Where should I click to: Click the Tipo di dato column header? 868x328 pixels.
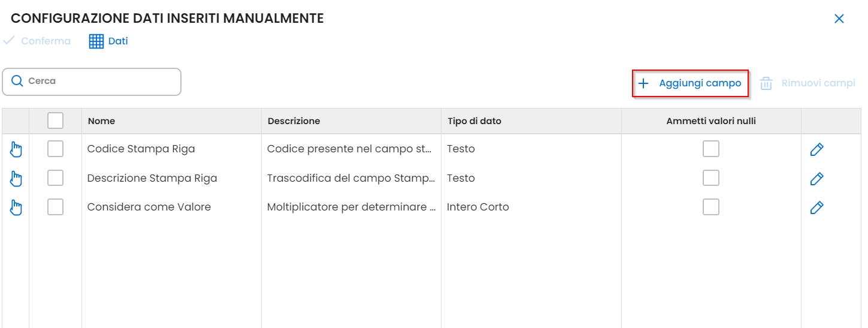click(474, 121)
